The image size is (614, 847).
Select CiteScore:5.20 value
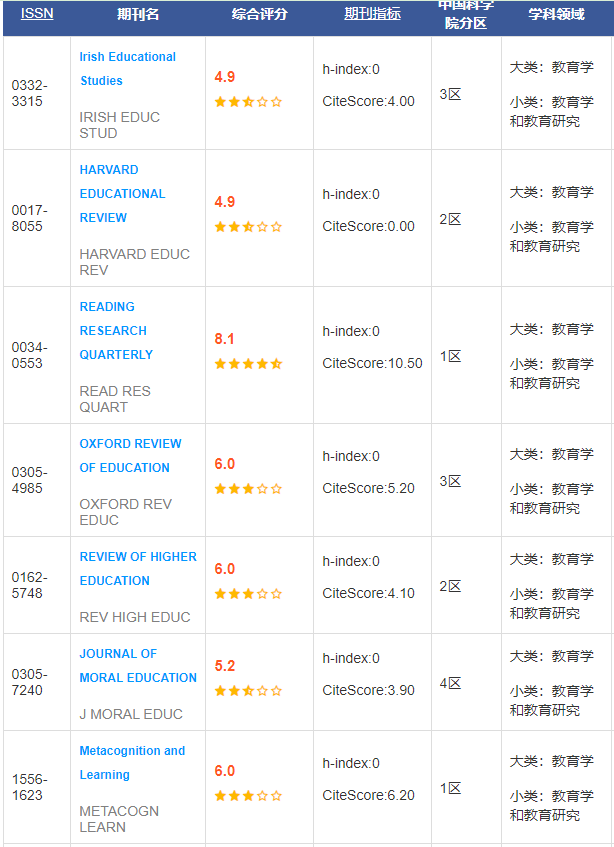point(368,488)
